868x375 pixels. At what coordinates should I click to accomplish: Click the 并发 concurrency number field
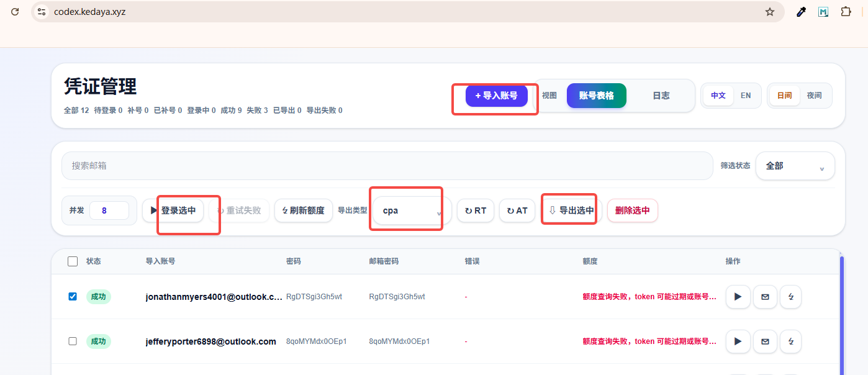109,210
